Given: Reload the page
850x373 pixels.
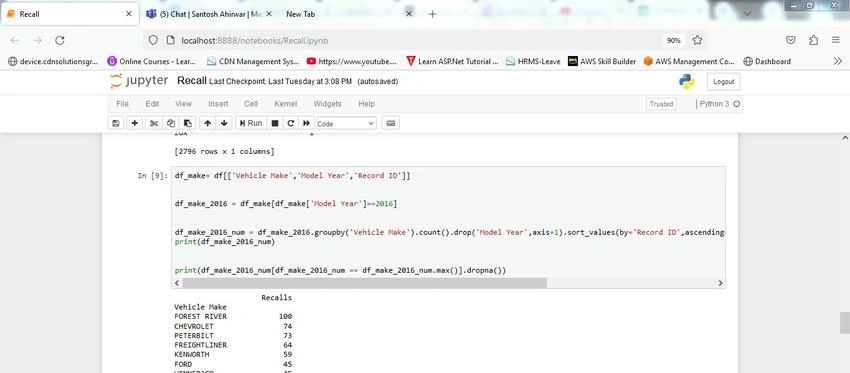Looking at the screenshot, I should click(x=60, y=40).
